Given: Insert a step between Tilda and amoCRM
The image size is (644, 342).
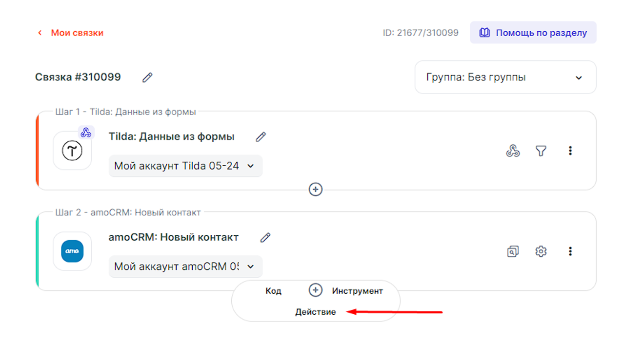Looking at the screenshot, I should [x=316, y=189].
